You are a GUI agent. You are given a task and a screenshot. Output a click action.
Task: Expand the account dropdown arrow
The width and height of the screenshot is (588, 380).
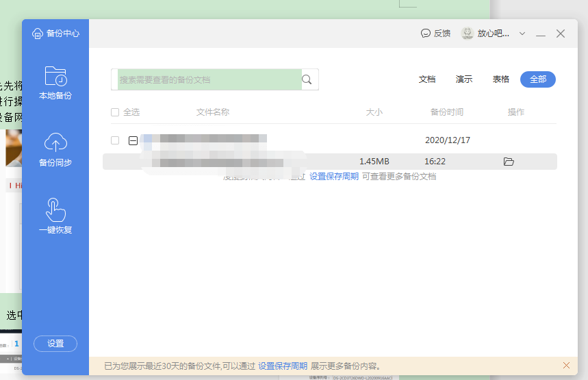coord(522,34)
